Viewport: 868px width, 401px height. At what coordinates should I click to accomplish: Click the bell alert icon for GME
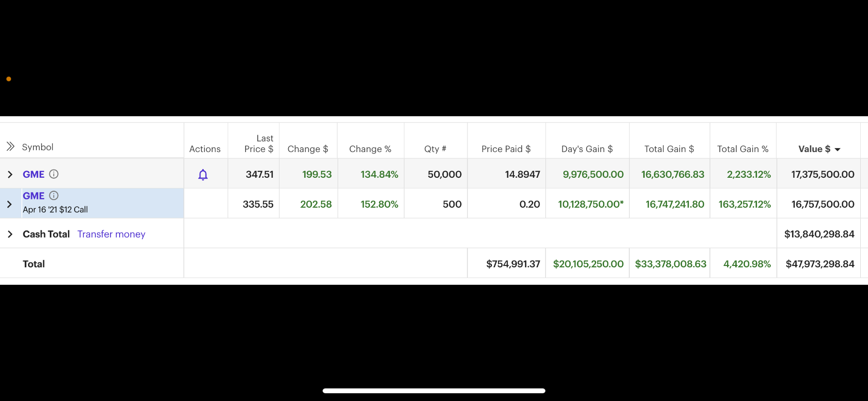pyautogui.click(x=203, y=175)
